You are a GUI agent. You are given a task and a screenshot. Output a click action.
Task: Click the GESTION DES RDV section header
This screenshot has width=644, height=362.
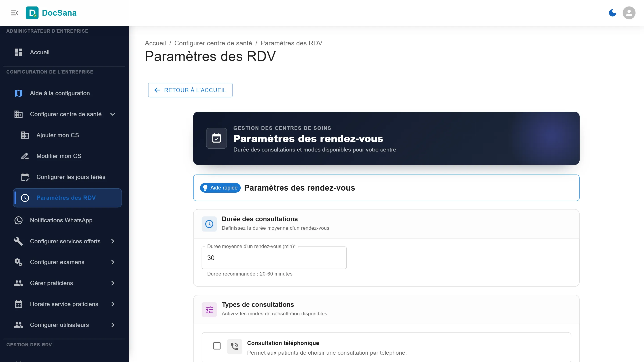29,345
